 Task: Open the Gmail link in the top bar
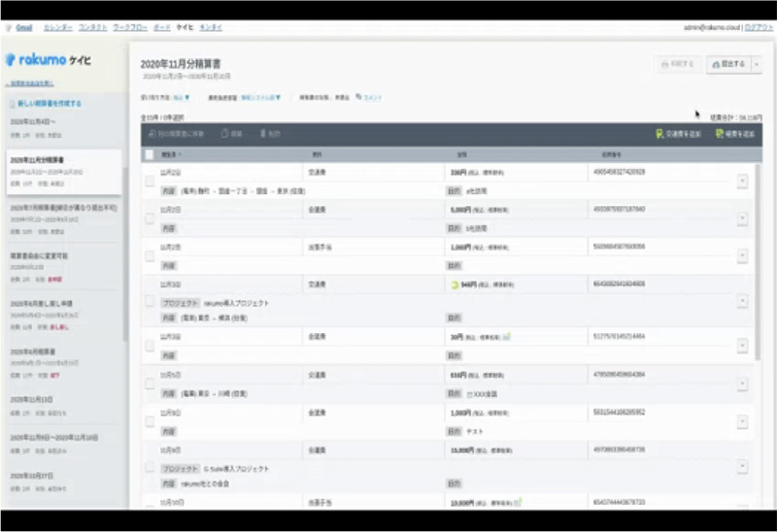tap(23, 28)
